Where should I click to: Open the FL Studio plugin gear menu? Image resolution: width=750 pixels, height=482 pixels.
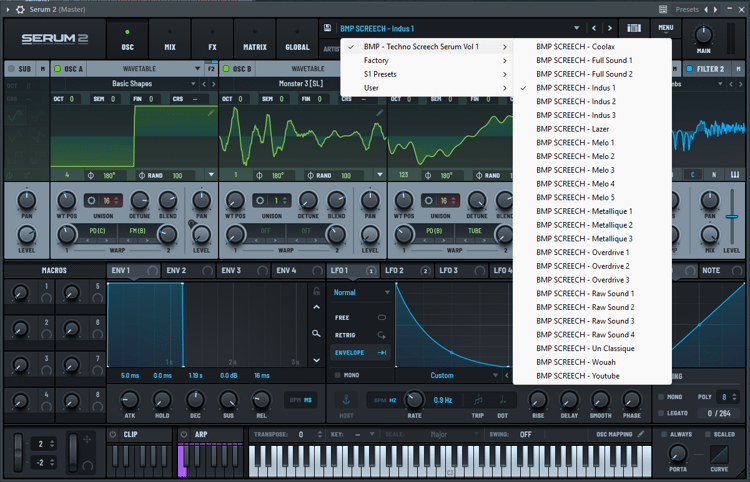(20, 10)
